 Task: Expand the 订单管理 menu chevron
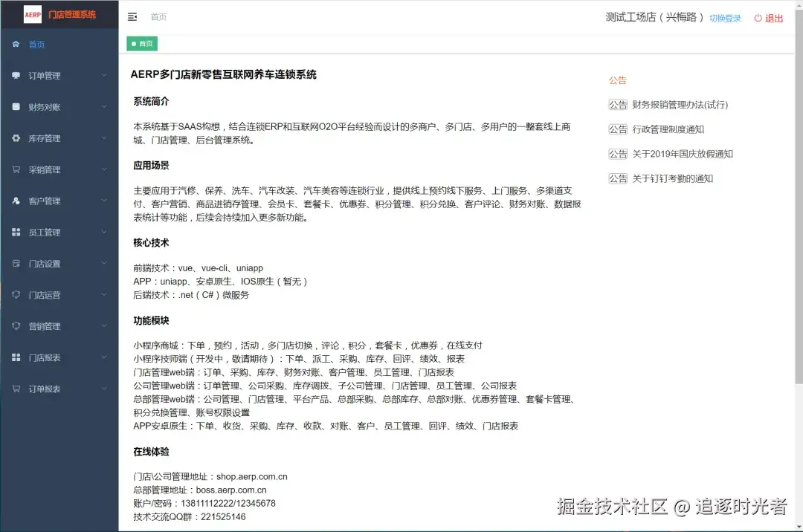[104, 75]
